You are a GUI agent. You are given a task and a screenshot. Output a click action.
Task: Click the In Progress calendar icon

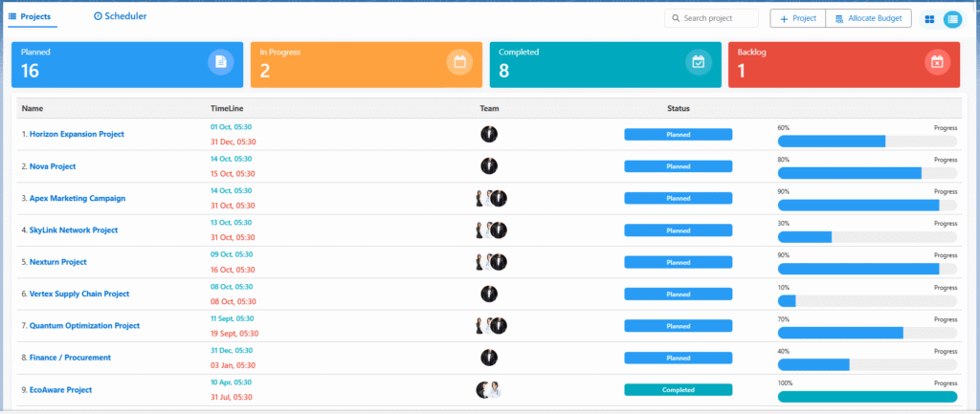(459, 62)
